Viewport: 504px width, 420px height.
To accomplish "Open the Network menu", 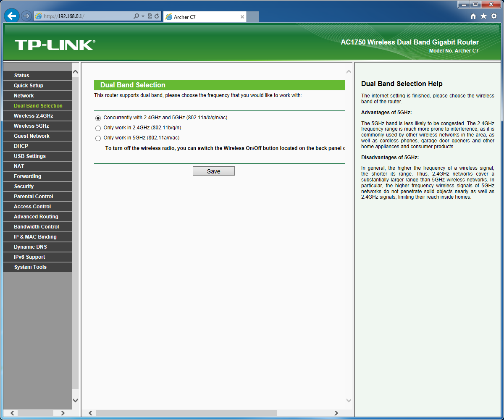I will coord(37,96).
